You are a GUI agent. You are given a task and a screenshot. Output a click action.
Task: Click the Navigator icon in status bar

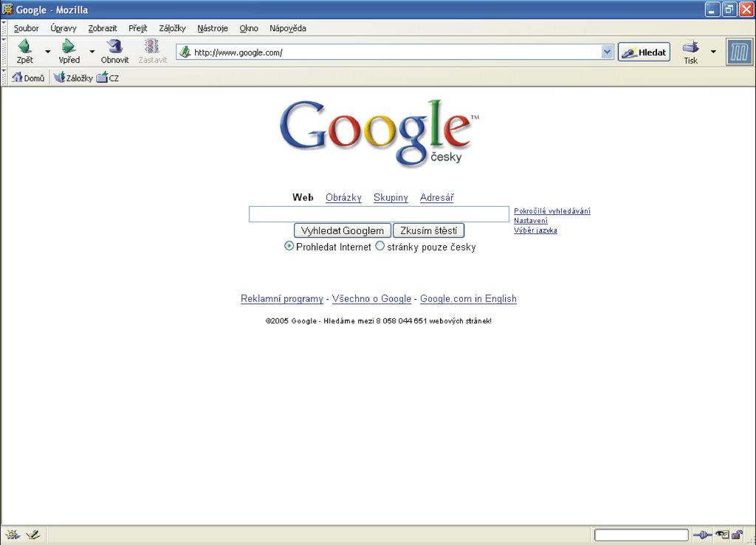click(x=12, y=535)
